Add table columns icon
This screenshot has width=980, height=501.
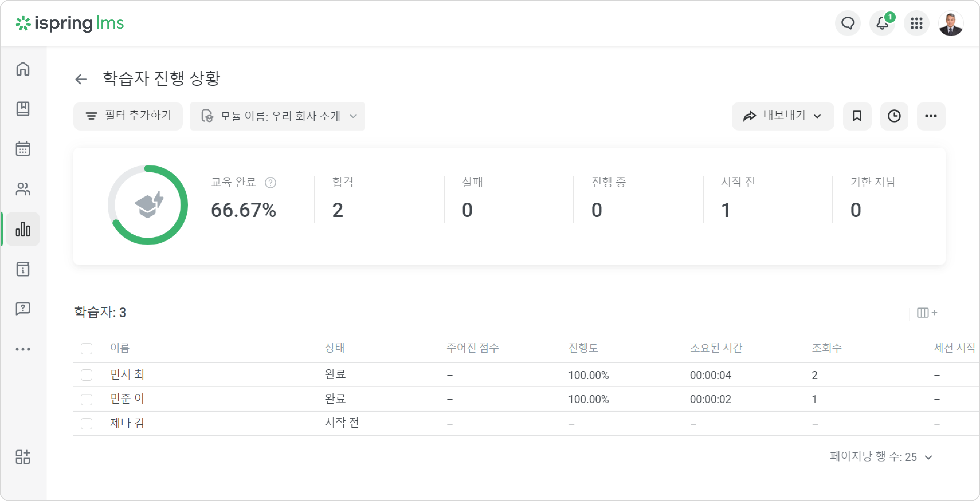pos(927,312)
